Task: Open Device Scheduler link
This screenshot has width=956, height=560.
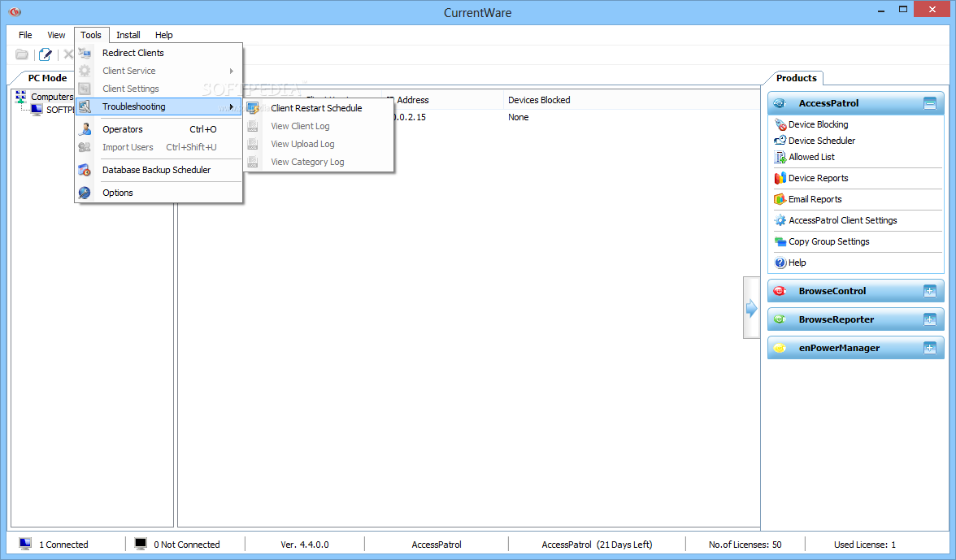Action: 822,141
